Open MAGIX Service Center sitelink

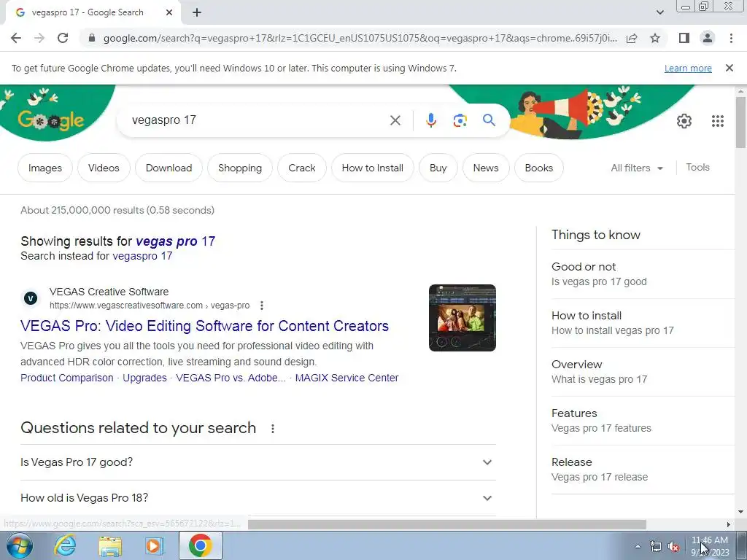347,378
